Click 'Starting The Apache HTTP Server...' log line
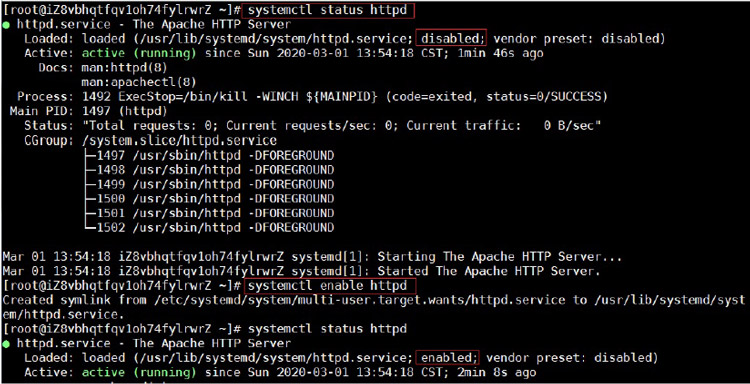This screenshot has height=384, width=750. [x=312, y=257]
